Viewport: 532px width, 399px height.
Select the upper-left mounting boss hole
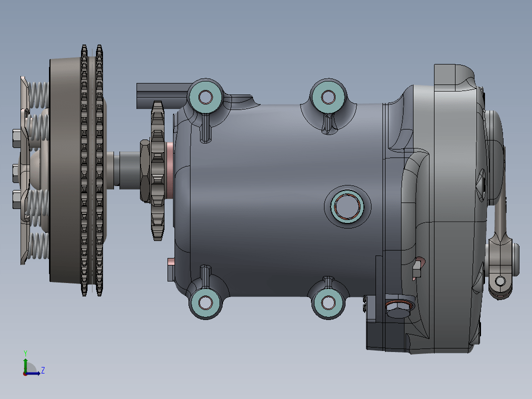pos(205,97)
